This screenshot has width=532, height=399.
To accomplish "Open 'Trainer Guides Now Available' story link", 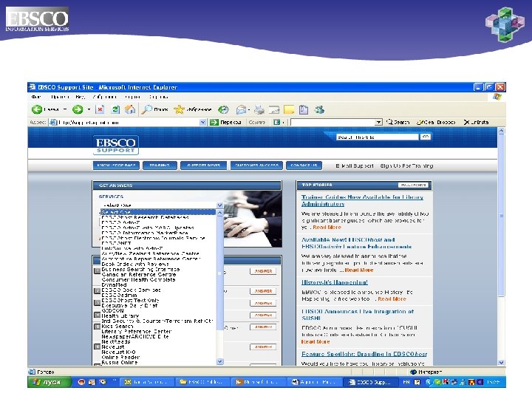I will 362,200.
